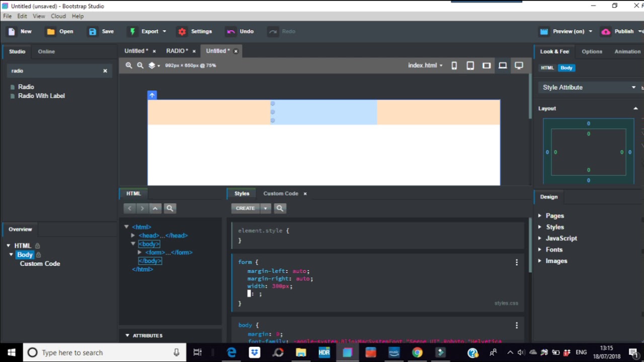
Task: Switch to portrait tablet preview size
Action: 470,65
